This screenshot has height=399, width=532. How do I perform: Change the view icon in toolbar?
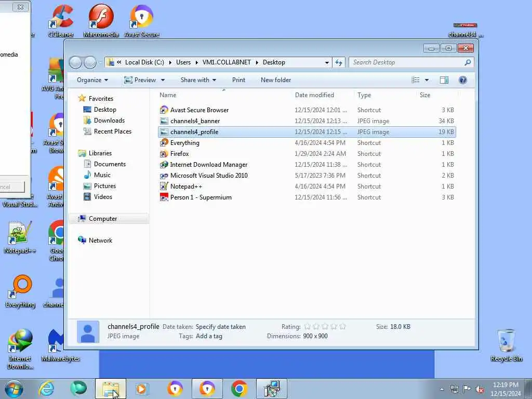tap(416, 80)
